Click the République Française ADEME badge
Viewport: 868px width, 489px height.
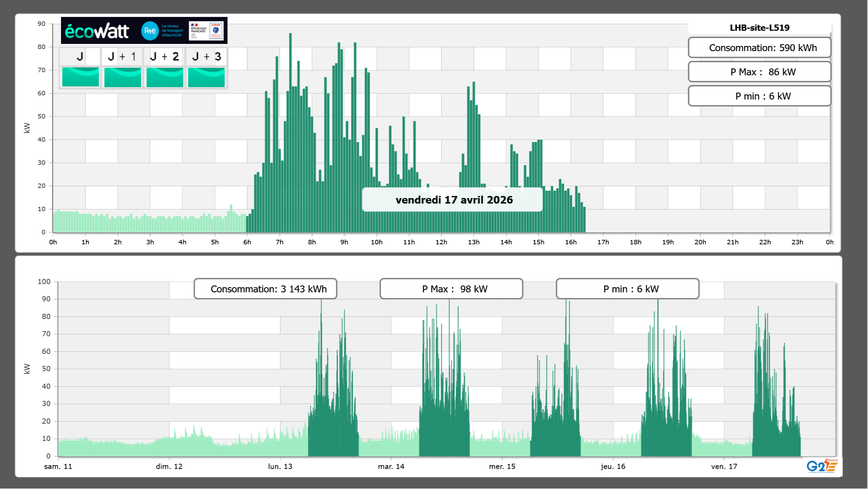(206, 31)
